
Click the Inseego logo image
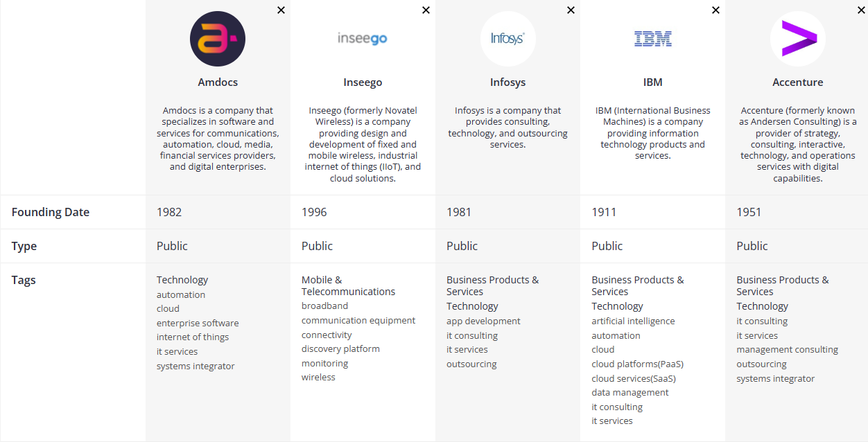coord(363,39)
